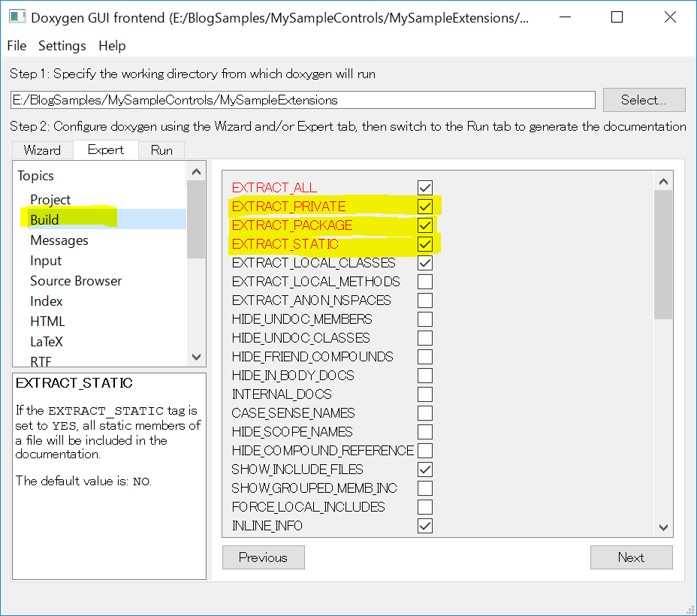The image size is (697, 616).
Task: Click the EXTRACT_ALL option label
Action: (274, 188)
